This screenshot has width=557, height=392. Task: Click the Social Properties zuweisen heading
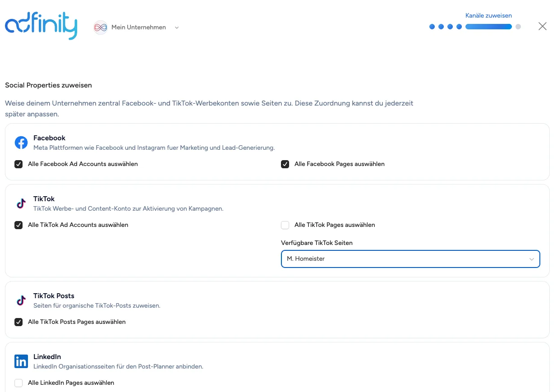[x=48, y=85]
